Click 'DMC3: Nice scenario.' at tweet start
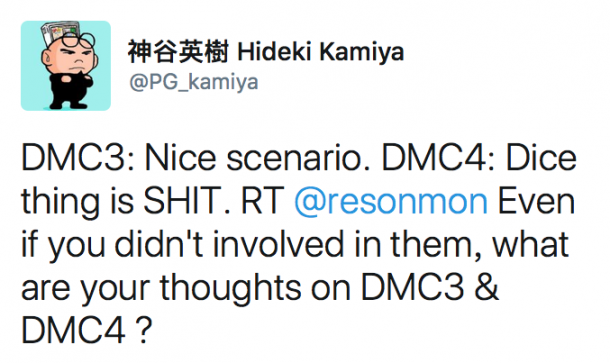610x363 pixels. (191, 158)
